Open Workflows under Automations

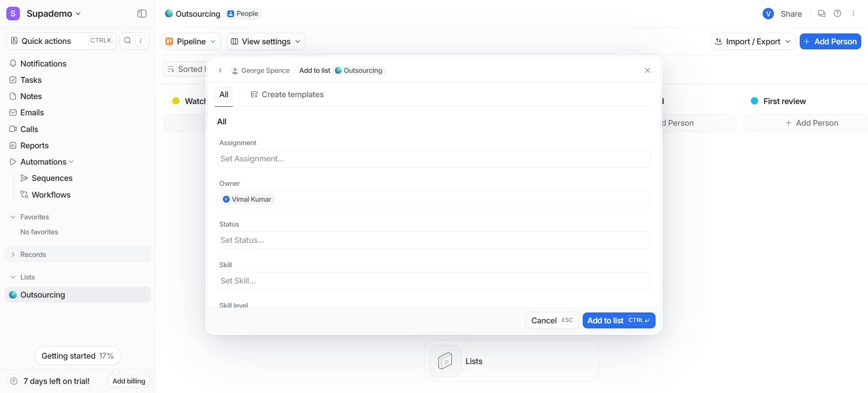pyautogui.click(x=51, y=194)
